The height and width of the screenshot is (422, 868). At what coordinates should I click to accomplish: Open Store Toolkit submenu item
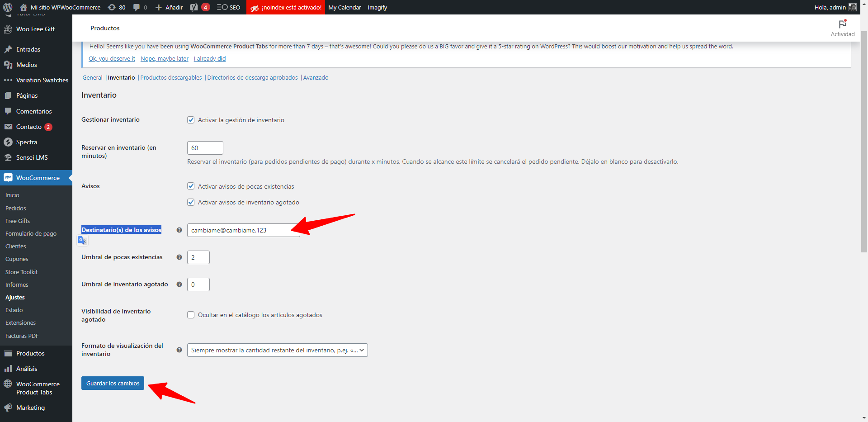pos(22,272)
